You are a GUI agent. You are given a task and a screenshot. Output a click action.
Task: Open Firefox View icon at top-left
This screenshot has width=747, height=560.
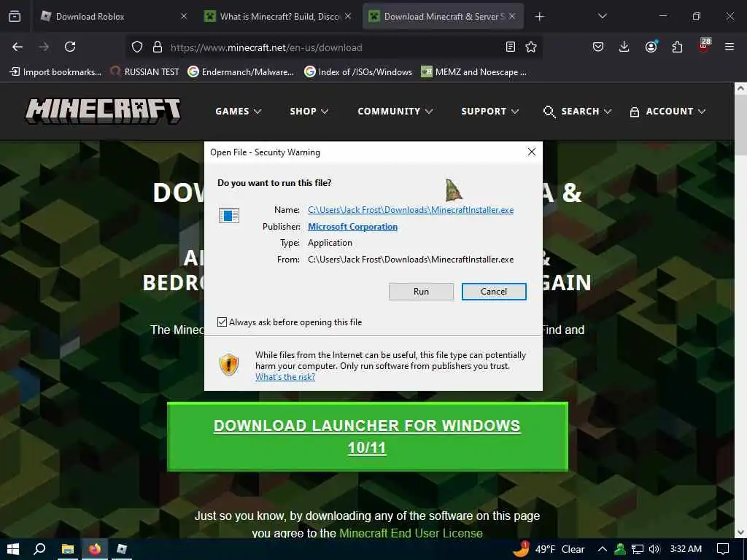click(15, 16)
